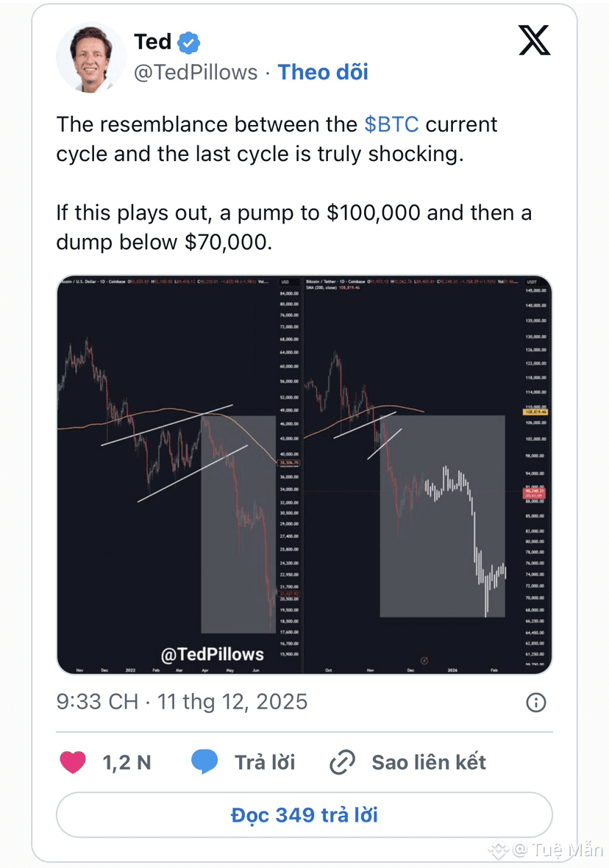Open the display name Ted
609x868 pixels.
pyautogui.click(x=152, y=42)
